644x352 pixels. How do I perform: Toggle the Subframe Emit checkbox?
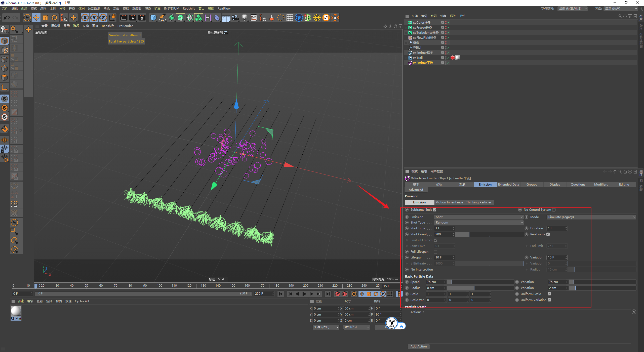(434, 210)
